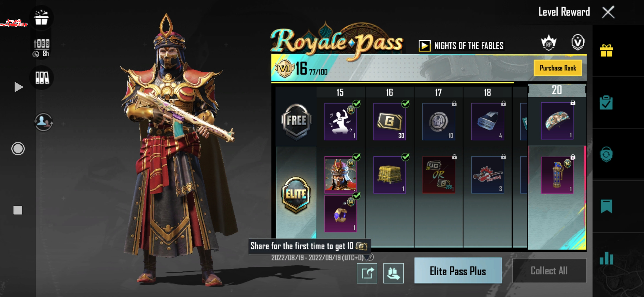Screen dimensions: 644x297
Task: Play the Nights of the Fables video
Action: 424,46
